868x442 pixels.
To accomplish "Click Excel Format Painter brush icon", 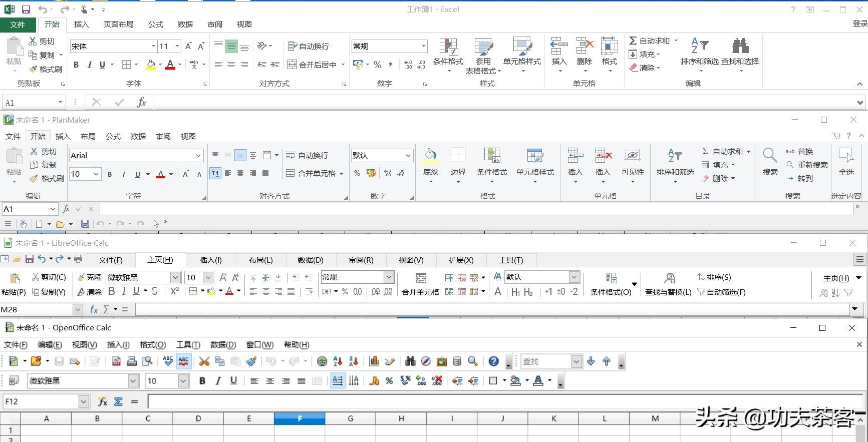I will 34,69.
